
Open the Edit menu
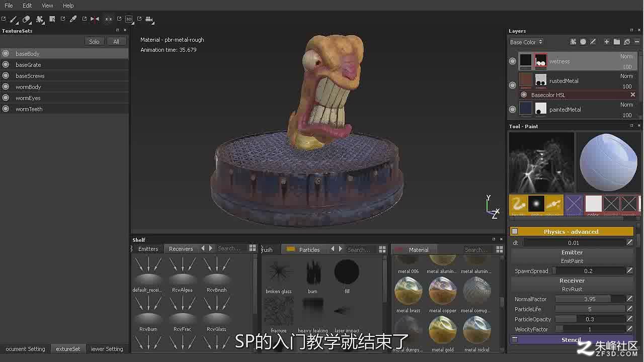pyautogui.click(x=27, y=6)
